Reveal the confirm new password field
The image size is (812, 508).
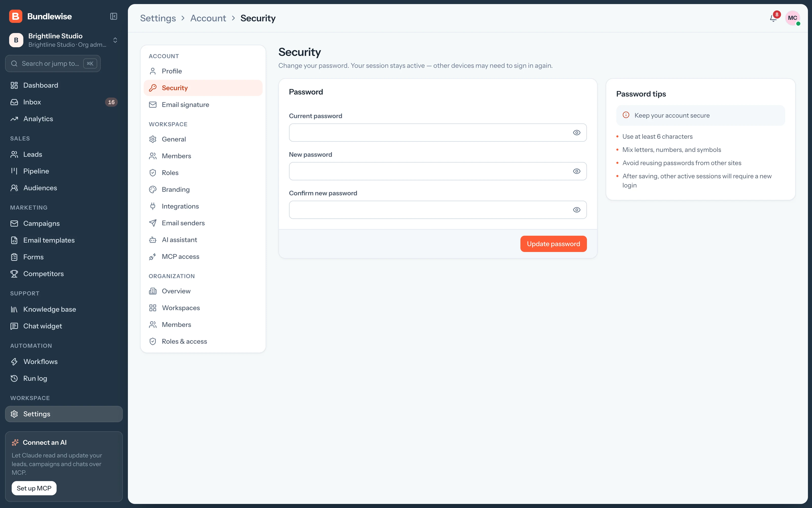(577, 210)
